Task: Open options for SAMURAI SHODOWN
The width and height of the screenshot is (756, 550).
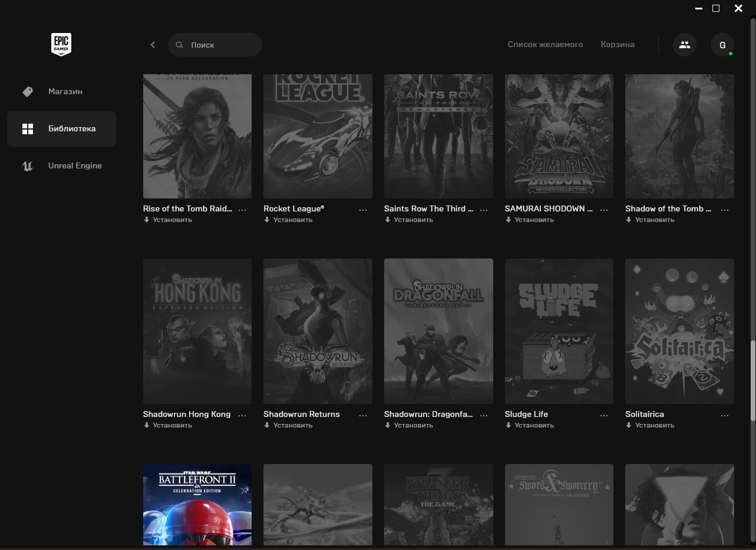Action: pos(604,209)
